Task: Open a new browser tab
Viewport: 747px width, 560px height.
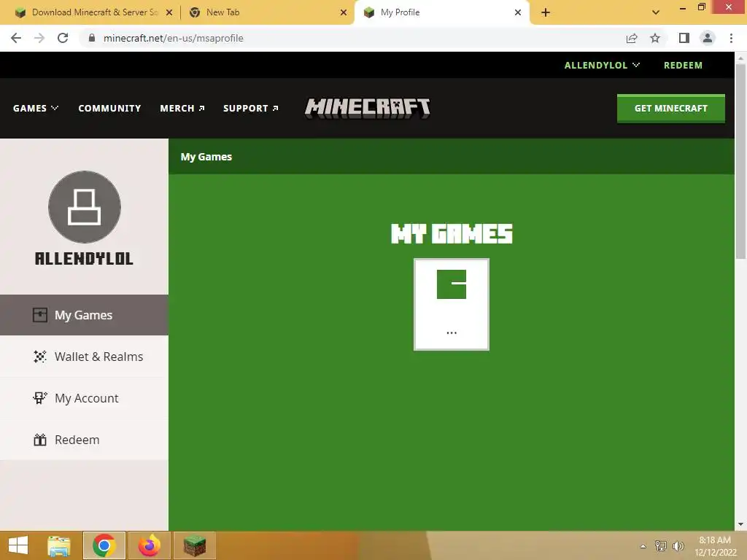Action: (546, 12)
